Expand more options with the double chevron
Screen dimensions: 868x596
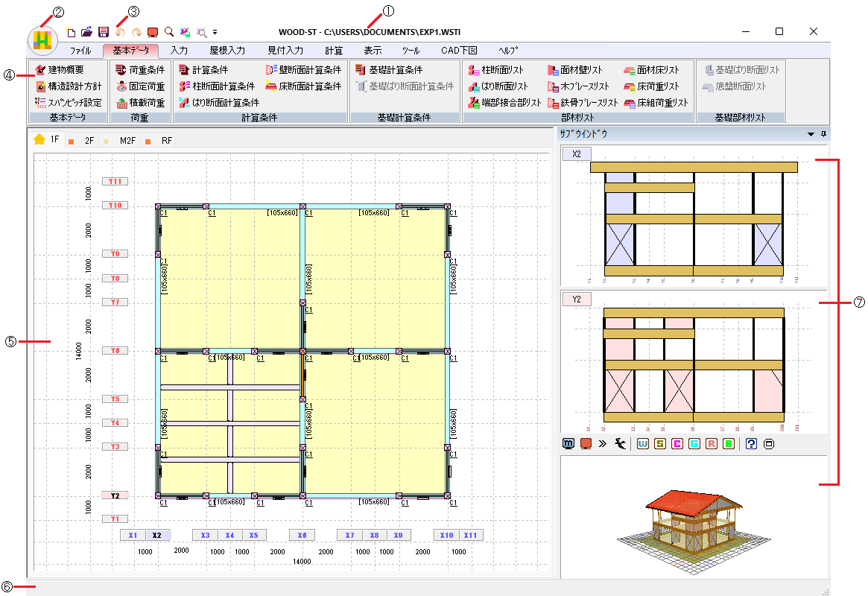coord(602,444)
